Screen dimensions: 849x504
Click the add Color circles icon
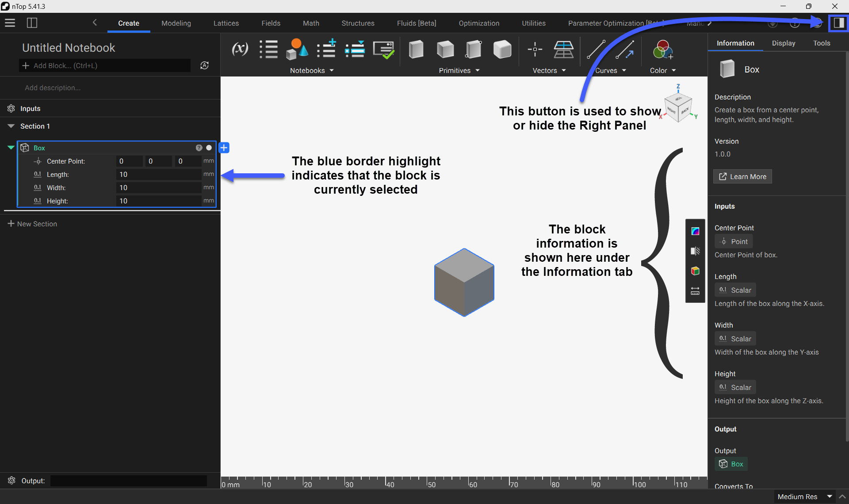[x=662, y=49]
